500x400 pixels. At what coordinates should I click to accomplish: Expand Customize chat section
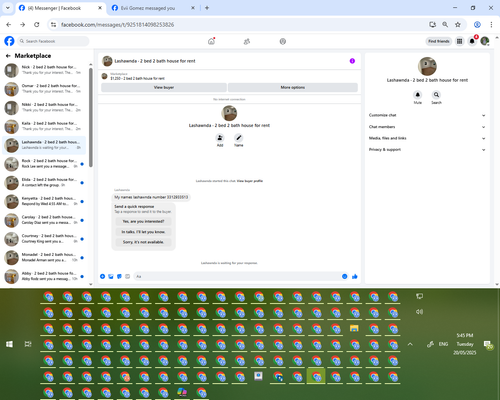click(x=427, y=115)
